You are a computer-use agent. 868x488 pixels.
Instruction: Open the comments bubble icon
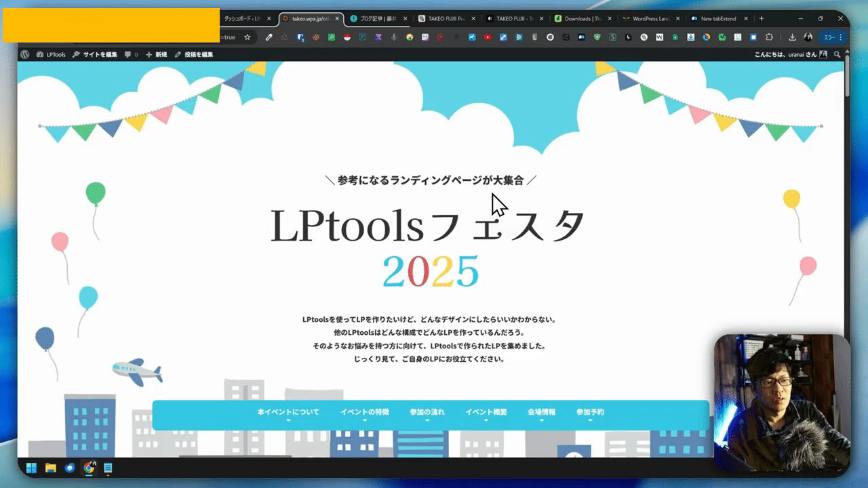[130, 54]
